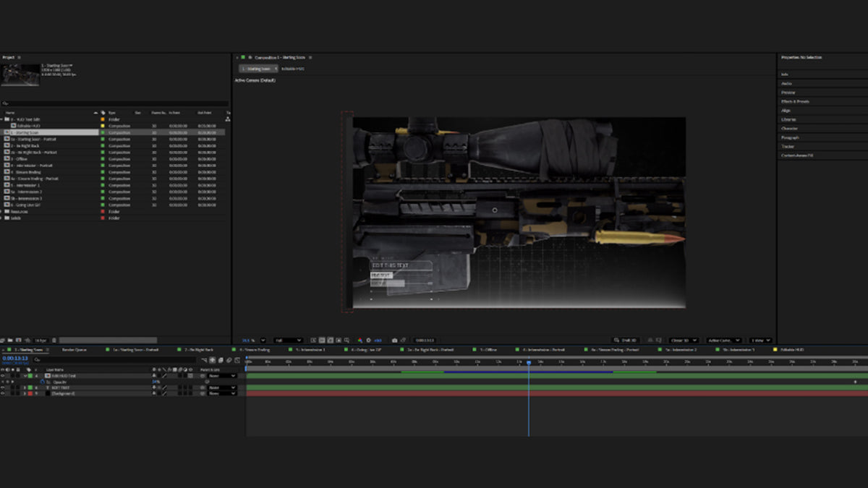
Task: Open the 2 - Be Right Back timeline tab
Action: pos(197,349)
